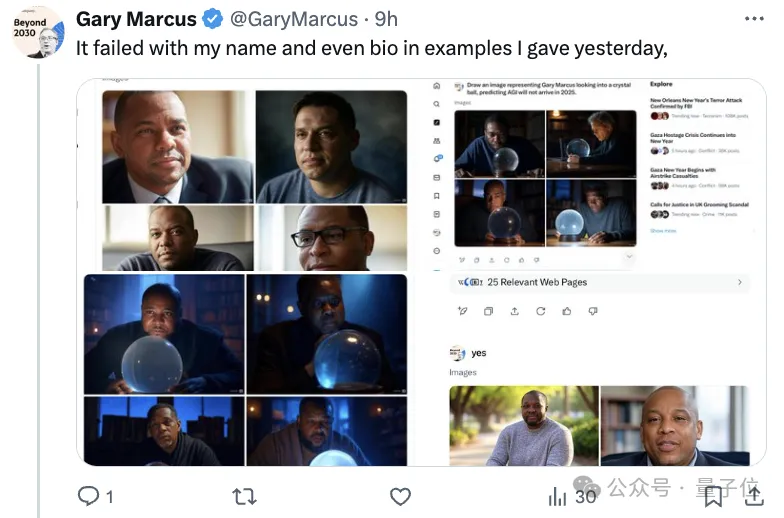
Task: Open the top-left suited man portrait
Action: tap(177, 146)
